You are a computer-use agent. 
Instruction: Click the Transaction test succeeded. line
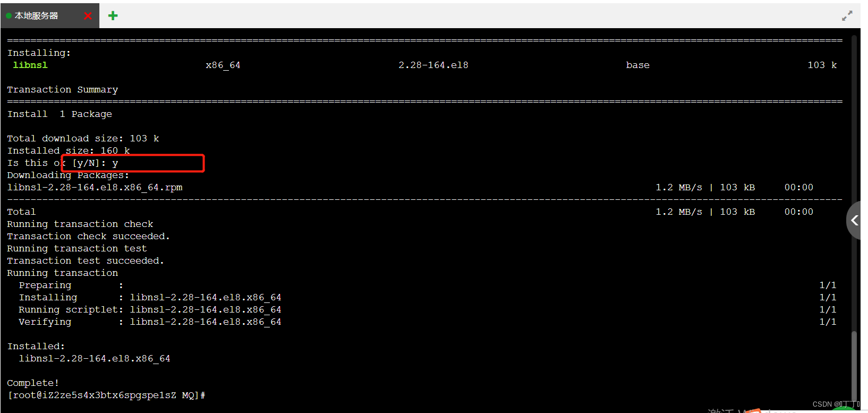[86, 260]
